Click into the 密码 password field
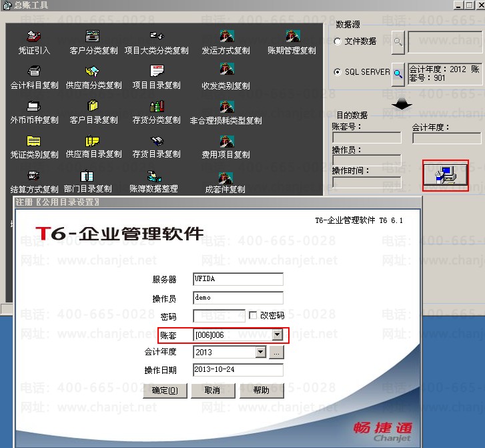The image size is (485, 448). coord(219,316)
